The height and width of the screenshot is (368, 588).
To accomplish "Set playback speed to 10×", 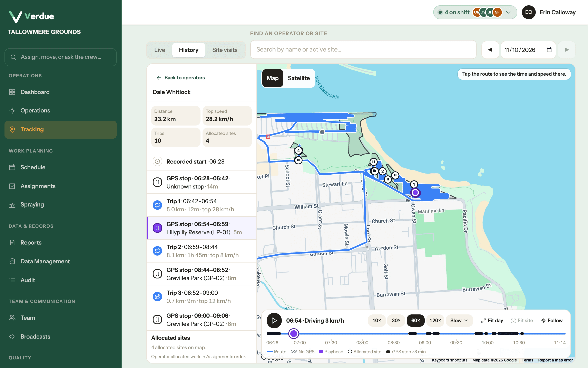I will (377, 321).
